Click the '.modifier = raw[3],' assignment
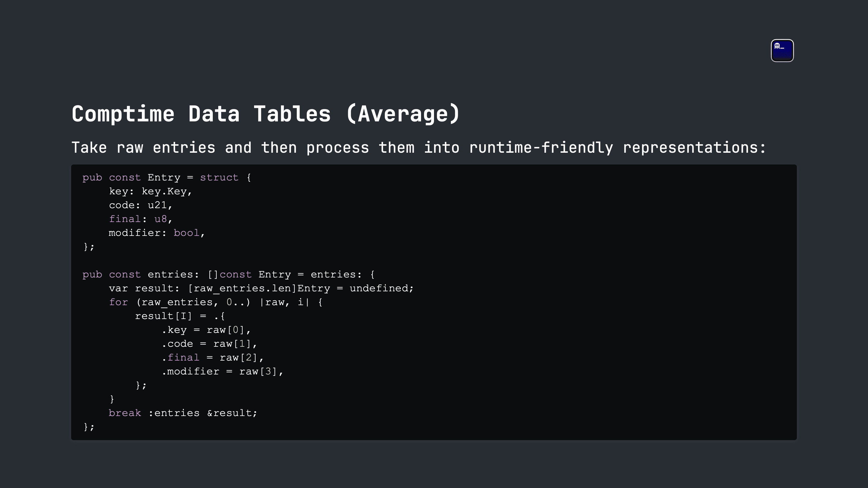Image resolution: width=868 pixels, height=488 pixels. [x=222, y=371]
